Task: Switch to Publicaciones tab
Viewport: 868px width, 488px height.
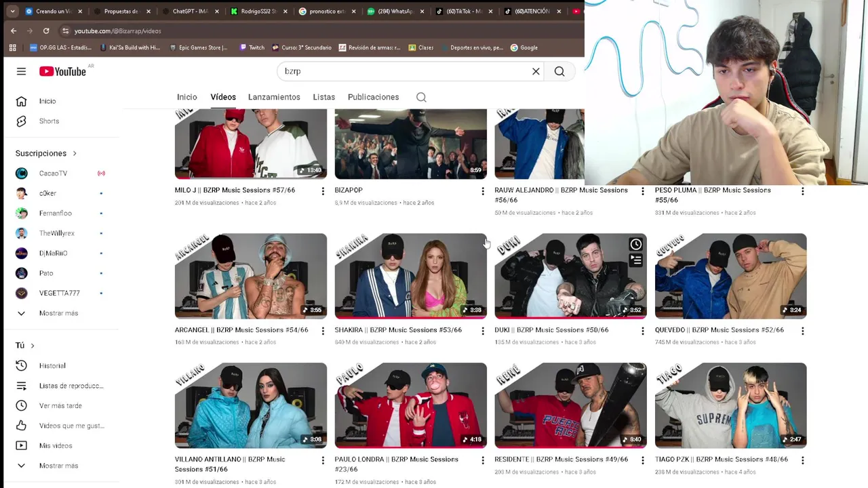Action: click(373, 97)
